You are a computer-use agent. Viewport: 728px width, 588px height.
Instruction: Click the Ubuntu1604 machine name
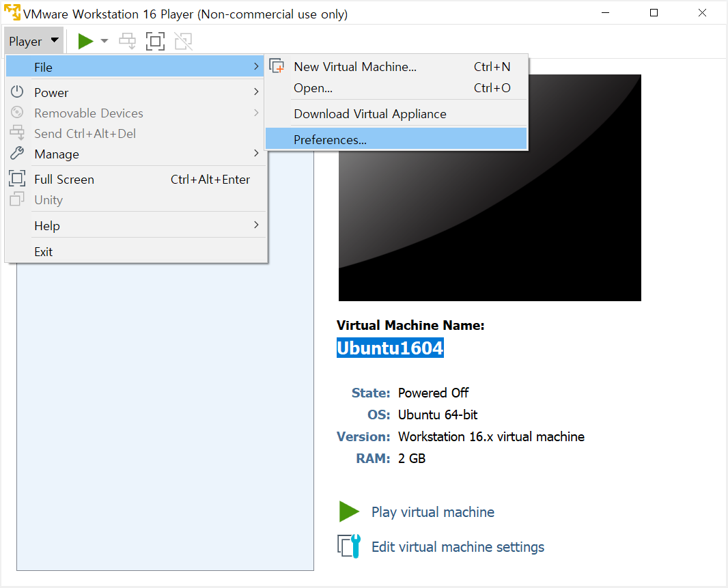pos(390,348)
